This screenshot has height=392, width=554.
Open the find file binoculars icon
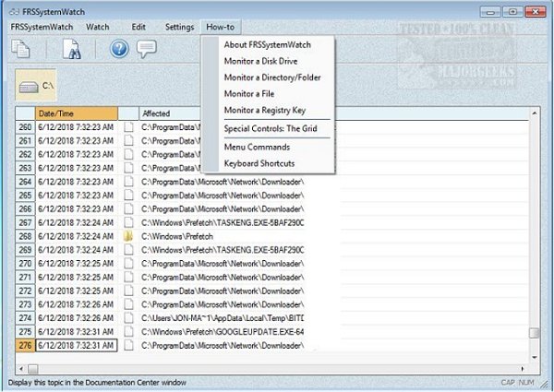coord(72,49)
